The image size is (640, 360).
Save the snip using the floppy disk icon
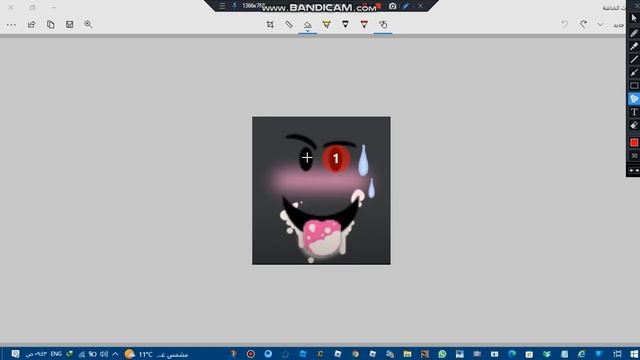coord(69,24)
